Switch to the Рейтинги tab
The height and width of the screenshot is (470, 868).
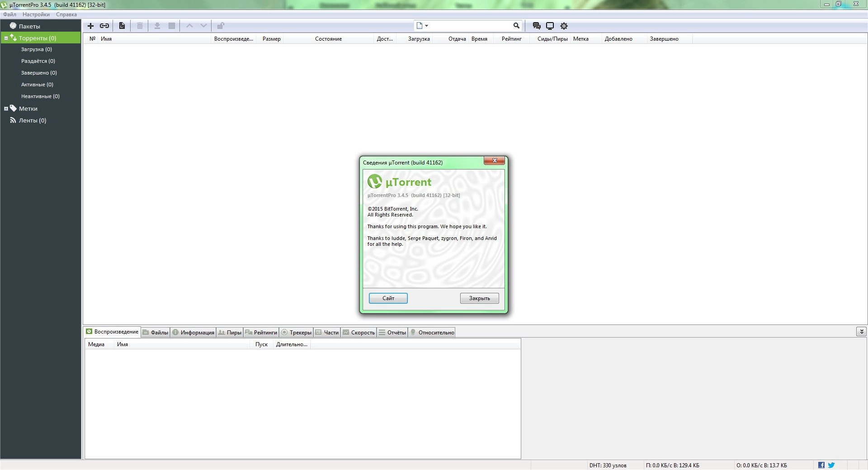click(261, 333)
